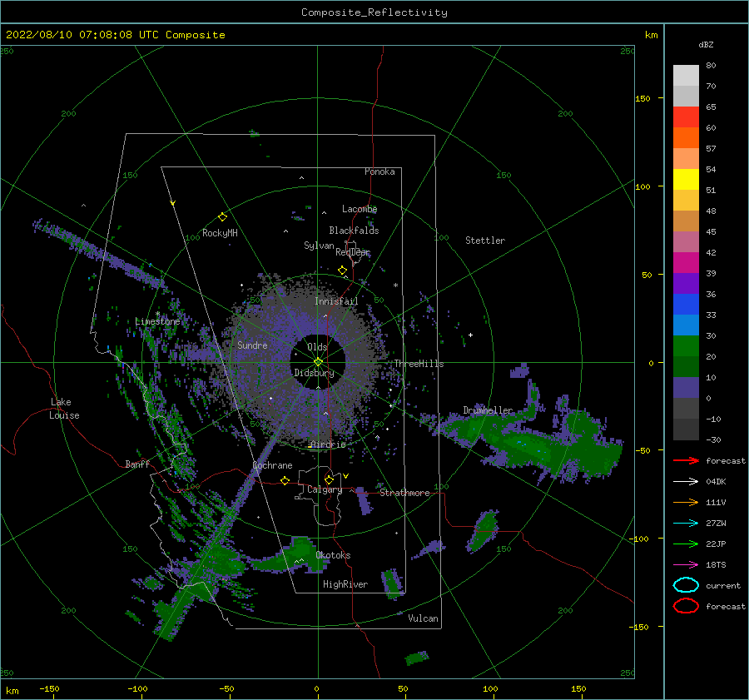Click the cyan current ellipse legend symbol
The height and width of the screenshot is (700, 749).
click(x=686, y=585)
